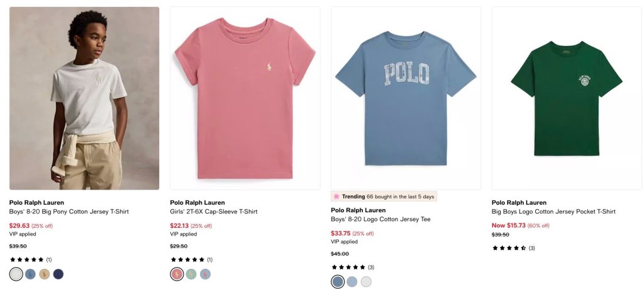Screen dimensions: 644x289
Task: Open Girls' 2T-6X Cap-Sleeve T-Shirt link
Action: [214, 212]
